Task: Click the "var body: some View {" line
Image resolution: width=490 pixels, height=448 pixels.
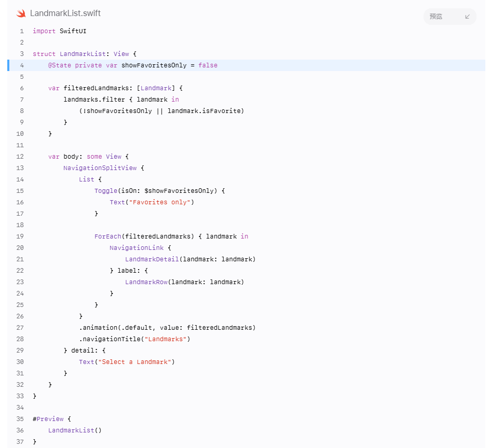Action: 88,157
